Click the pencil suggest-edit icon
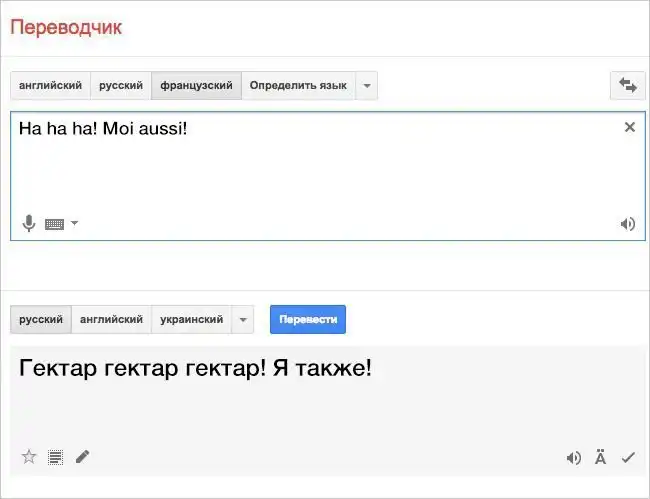Viewport: 650px width, 499px height. point(82,457)
